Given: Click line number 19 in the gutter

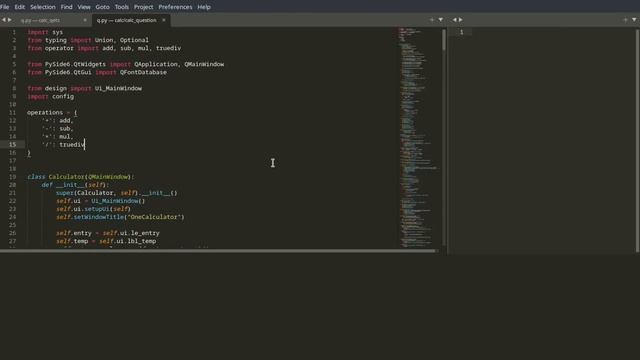Looking at the screenshot, I should click(x=13, y=177).
